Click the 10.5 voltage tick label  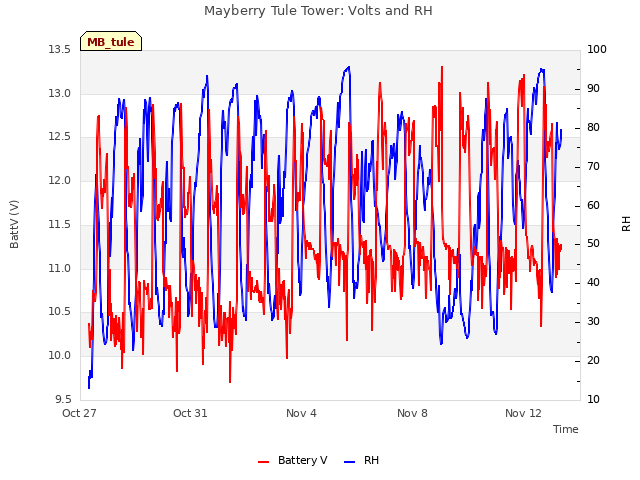[x=60, y=311]
